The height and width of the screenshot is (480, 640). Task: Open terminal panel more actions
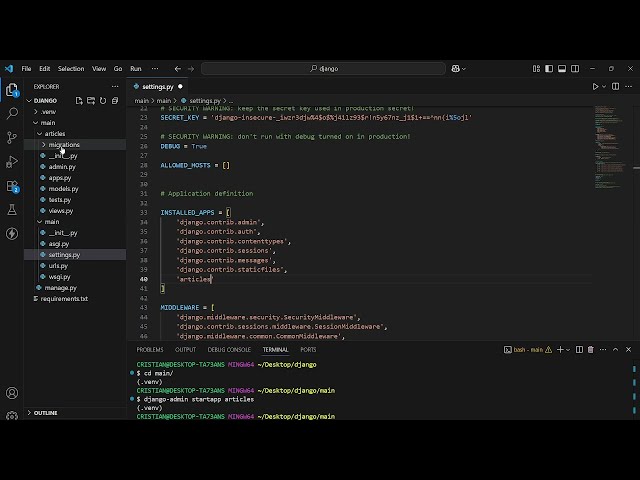point(603,349)
